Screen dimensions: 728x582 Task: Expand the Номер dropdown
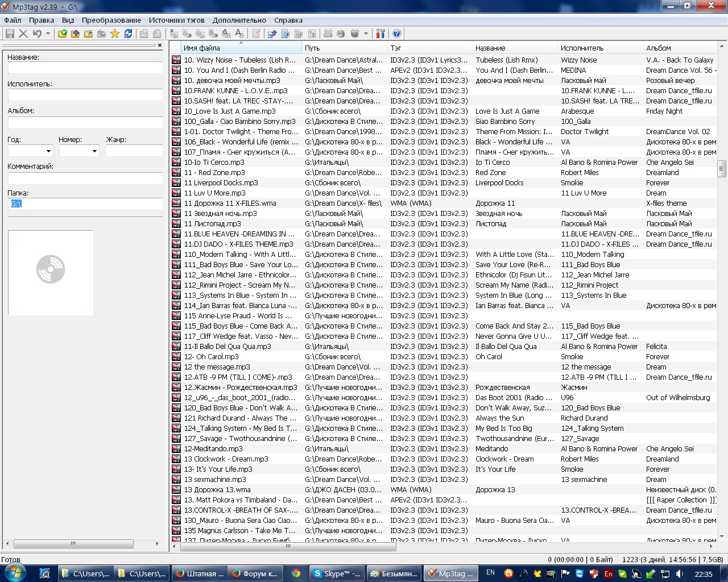click(x=94, y=151)
